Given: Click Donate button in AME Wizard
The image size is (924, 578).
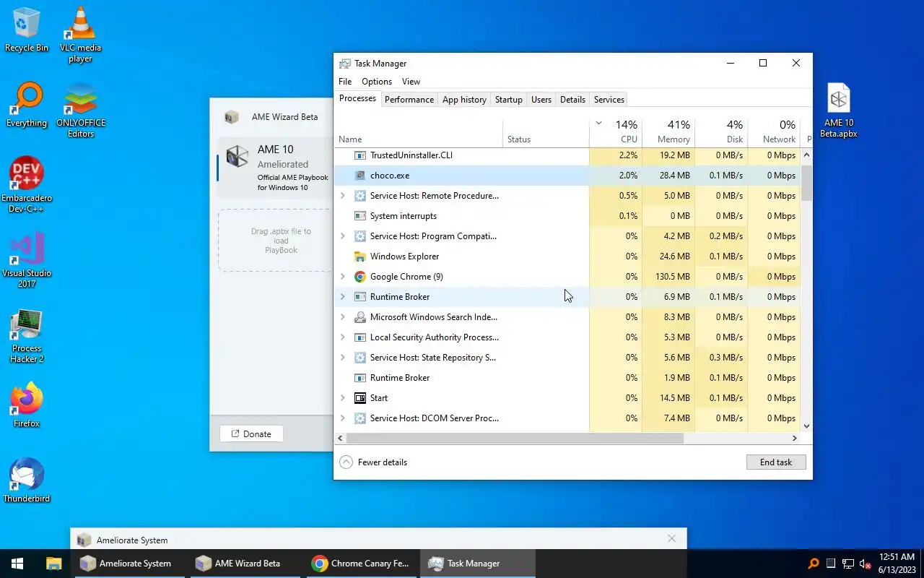Looking at the screenshot, I should (x=251, y=434).
